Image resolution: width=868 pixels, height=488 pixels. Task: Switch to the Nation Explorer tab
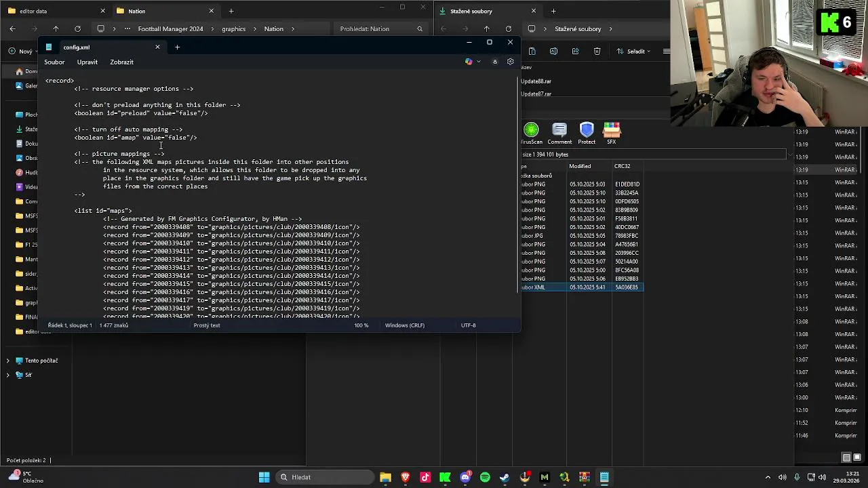(165, 11)
